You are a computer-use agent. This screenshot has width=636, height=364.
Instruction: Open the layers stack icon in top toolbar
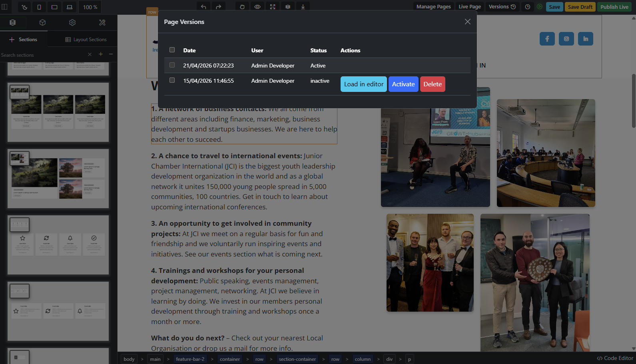tap(288, 7)
